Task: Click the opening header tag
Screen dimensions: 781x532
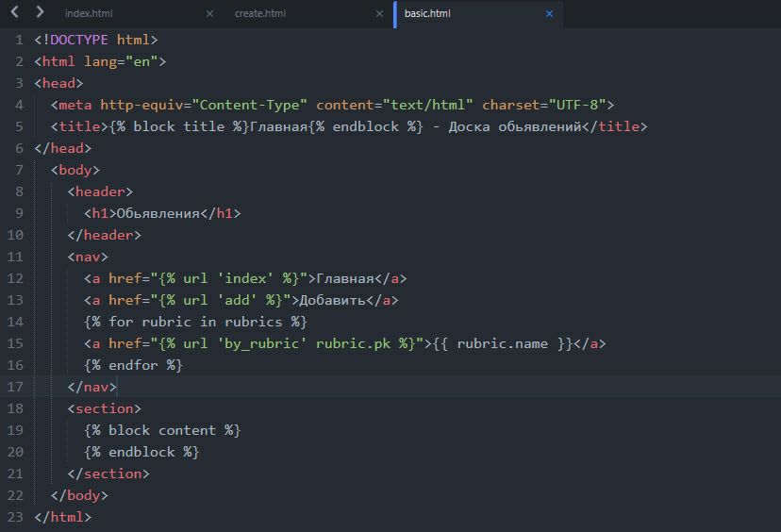Action: pyautogui.click(x=100, y=191)
